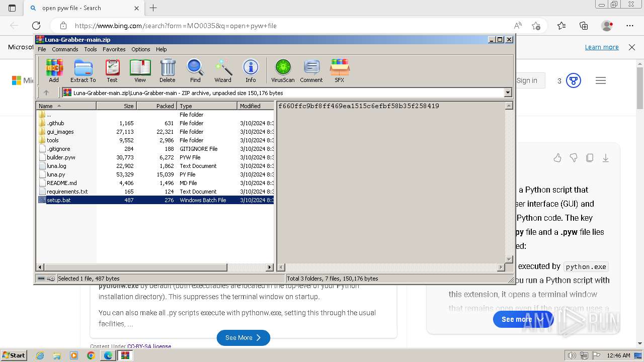The width and height of the screenshot is (644, 362).
Task: Select the README.md file
Action: tap(155, 183)
